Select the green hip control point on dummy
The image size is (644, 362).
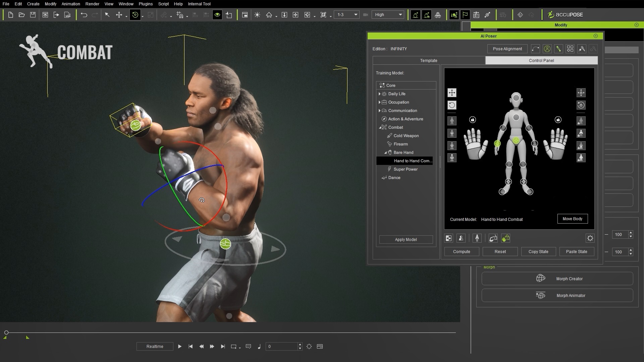coord(516,140)
